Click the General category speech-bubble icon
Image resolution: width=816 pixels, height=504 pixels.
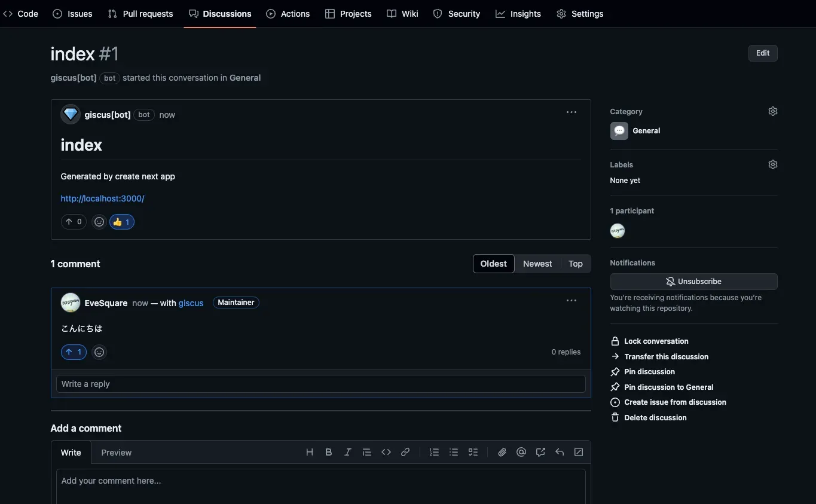pos(619,131)
